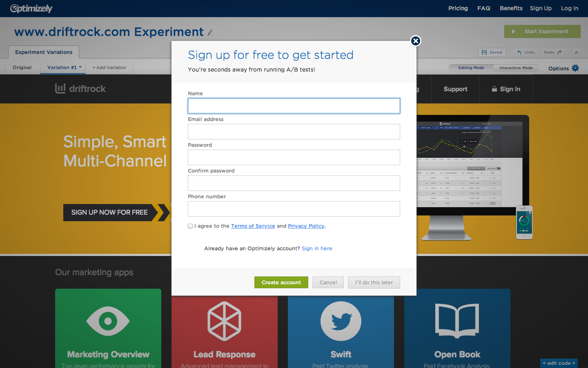Viewport: 588px width, 368px height.
Task: Close the sign up dialog with X icon
Action: tap(416, 41)
